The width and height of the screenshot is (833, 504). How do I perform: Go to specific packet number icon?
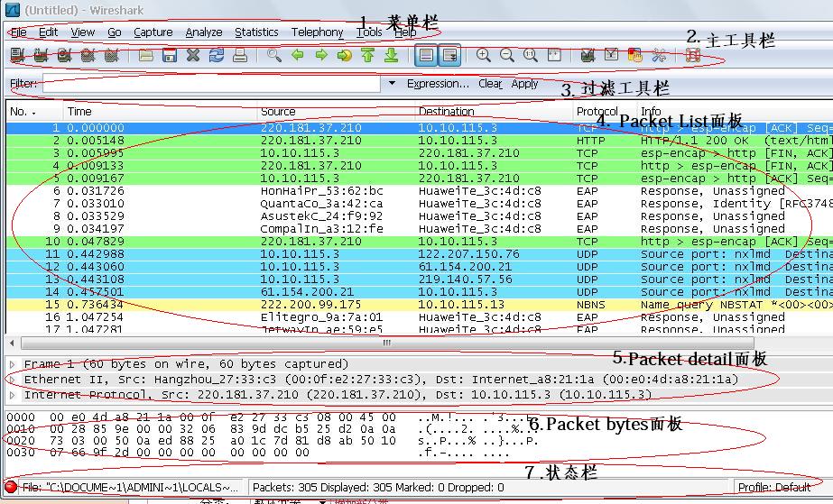344,55
